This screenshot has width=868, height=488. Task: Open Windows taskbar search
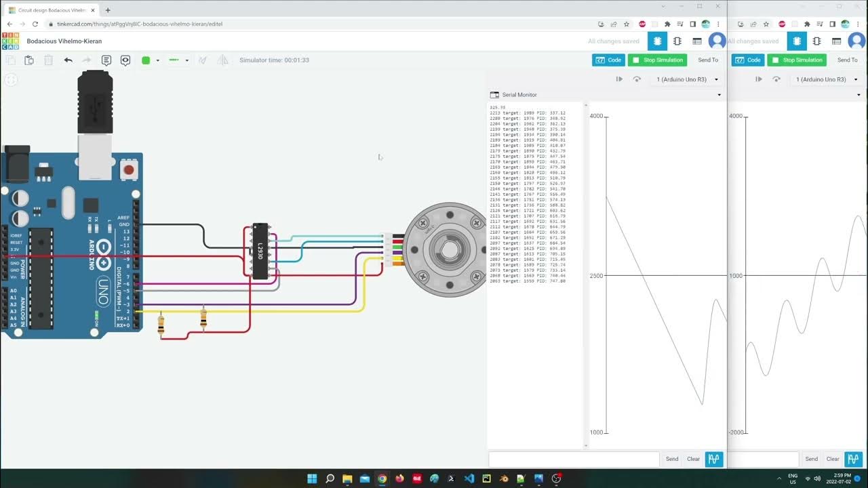330,479
